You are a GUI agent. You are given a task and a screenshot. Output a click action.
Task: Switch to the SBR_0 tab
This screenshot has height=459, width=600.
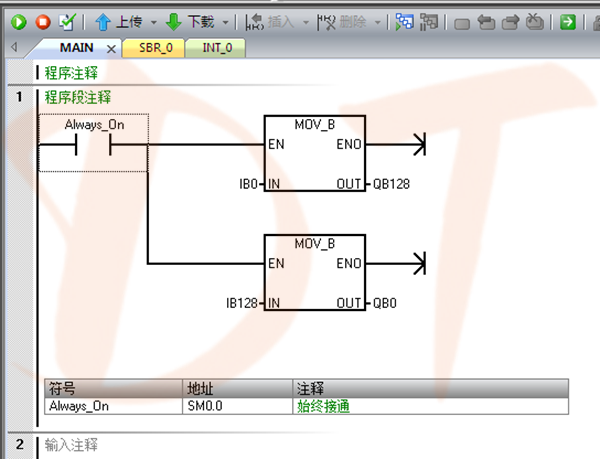(153, 48)
